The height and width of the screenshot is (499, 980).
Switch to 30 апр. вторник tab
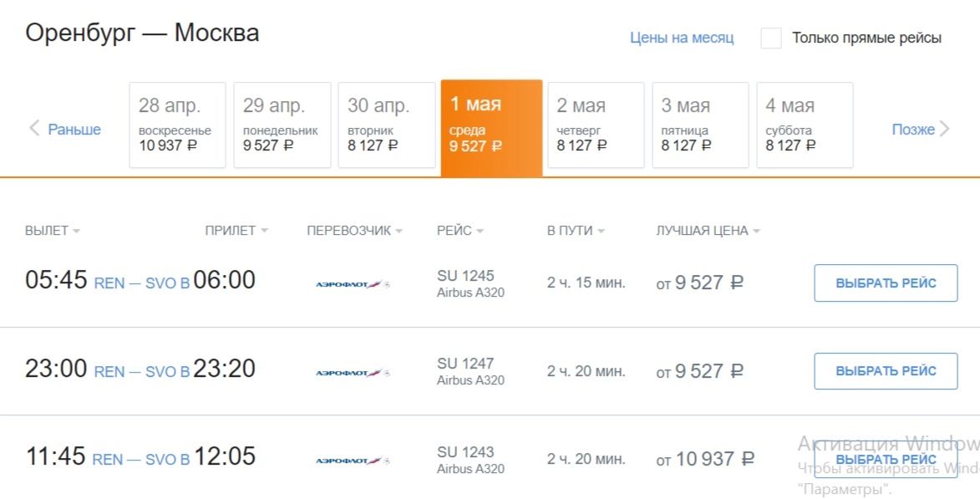click(x=387, y=125)
